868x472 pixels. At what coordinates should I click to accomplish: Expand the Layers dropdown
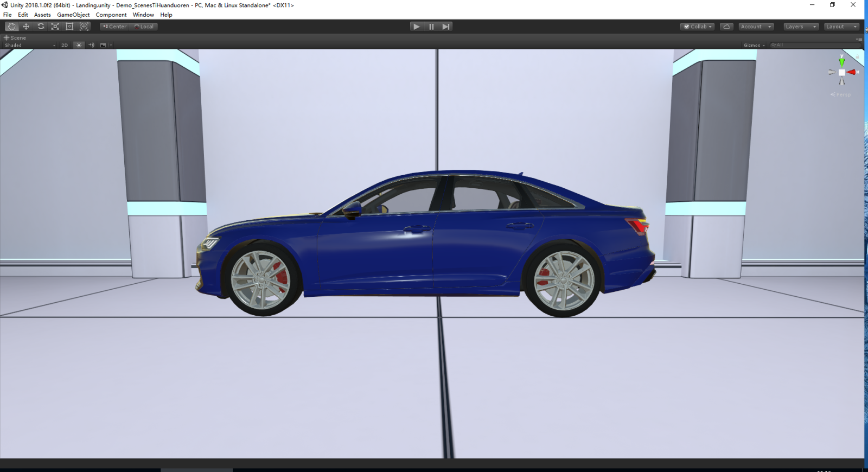[x=800, y=27]
